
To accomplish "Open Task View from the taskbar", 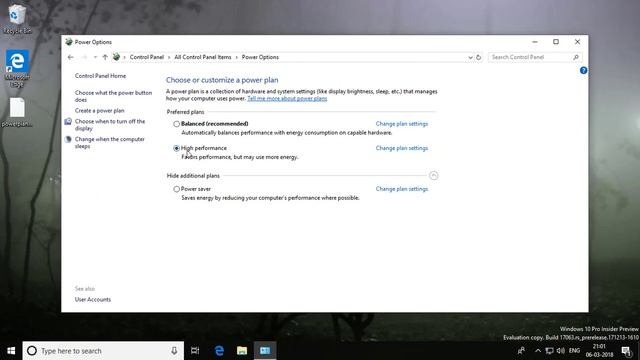I will coord(195,351).
